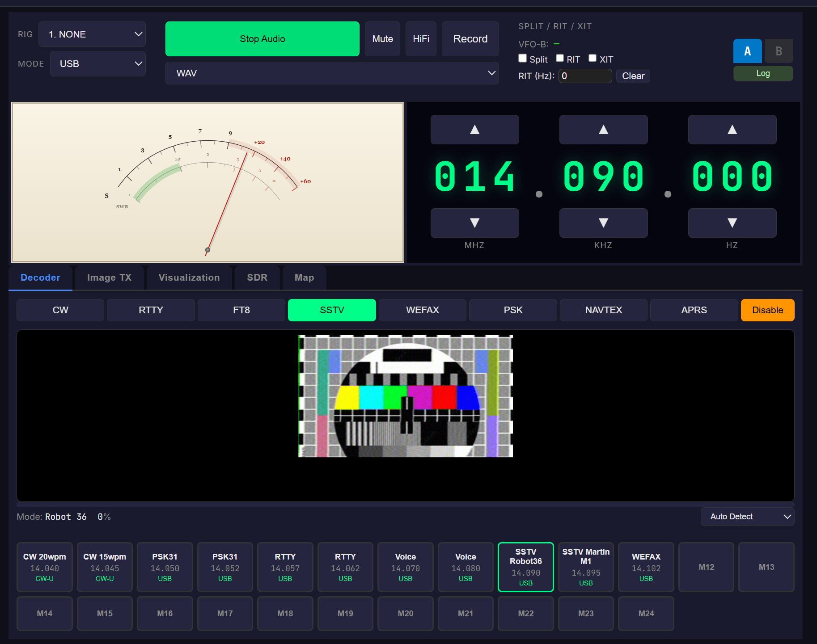Open the Visualization tab
Screen dimensions: 817x644
[x=189, y=278]
